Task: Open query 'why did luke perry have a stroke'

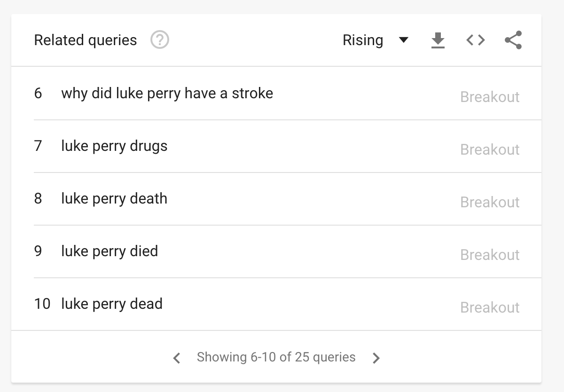Action: (x=167, y=93)
